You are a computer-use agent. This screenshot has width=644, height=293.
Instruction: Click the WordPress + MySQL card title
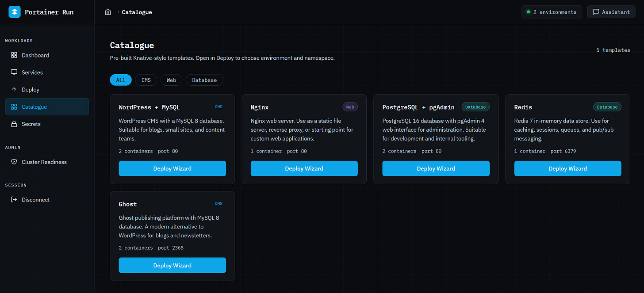coord(149,107)
